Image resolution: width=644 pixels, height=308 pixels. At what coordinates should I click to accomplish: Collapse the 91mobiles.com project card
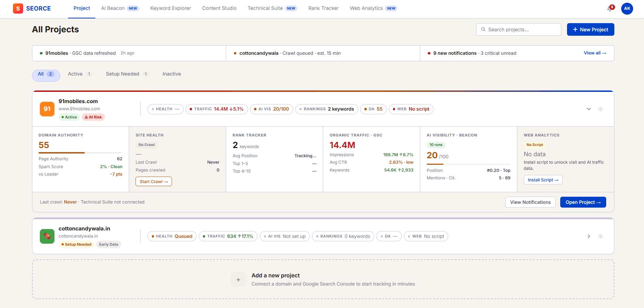[588, 109]
